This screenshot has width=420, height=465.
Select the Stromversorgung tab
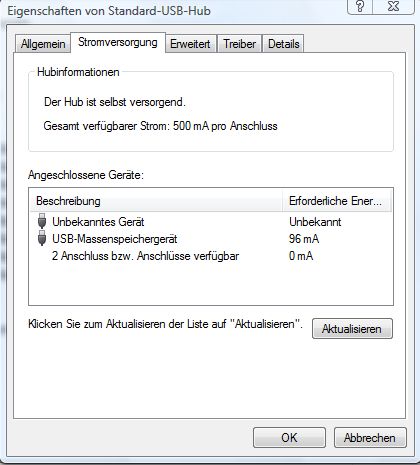coord(118,43)
